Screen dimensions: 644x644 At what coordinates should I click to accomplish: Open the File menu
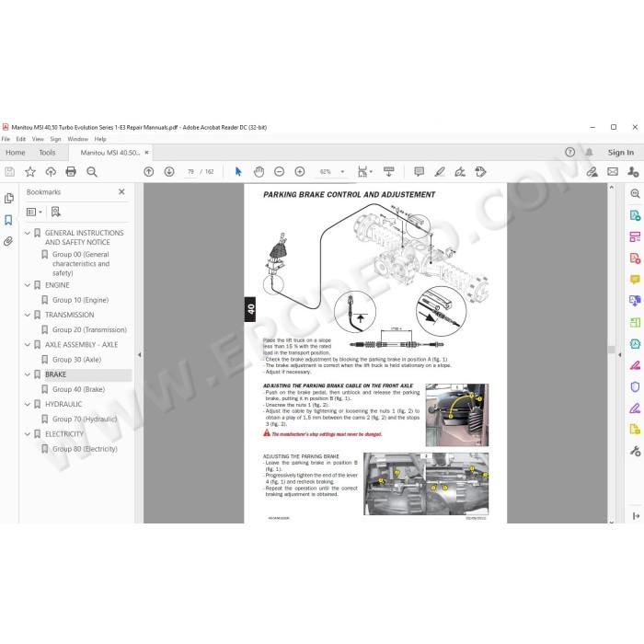coord(6,139)
